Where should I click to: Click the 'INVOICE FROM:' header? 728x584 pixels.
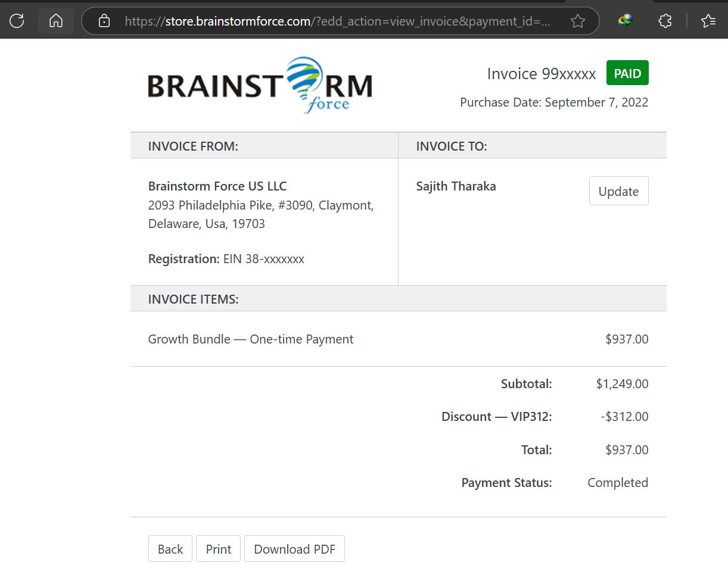[x=193, y=146]
